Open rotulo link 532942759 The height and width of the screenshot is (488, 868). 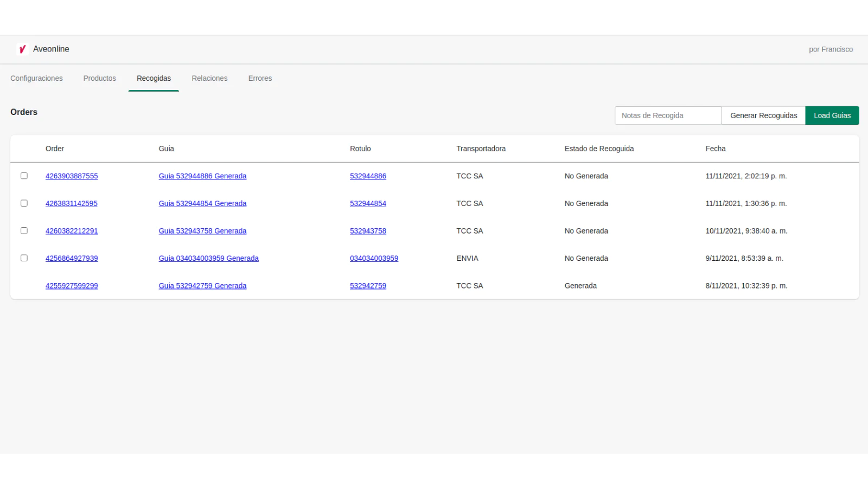368,286
